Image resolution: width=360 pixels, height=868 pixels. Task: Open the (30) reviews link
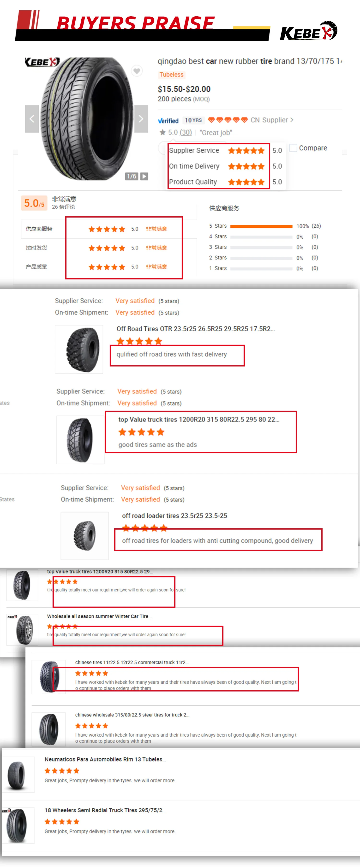point(186,132)
